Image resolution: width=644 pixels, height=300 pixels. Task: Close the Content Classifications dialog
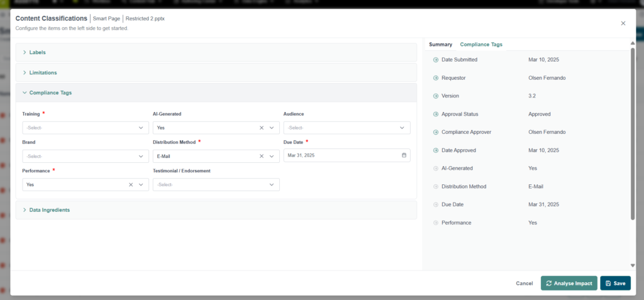pos(623,23)
